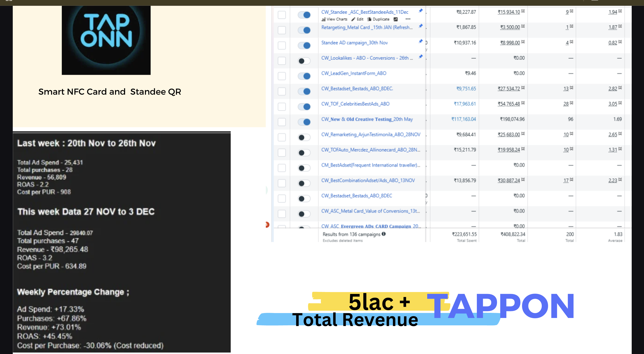The image size is (644, 354).
Task: Open the CW_LeadGen_InstantForm_ABO campaign
Action: coord(354,73)
